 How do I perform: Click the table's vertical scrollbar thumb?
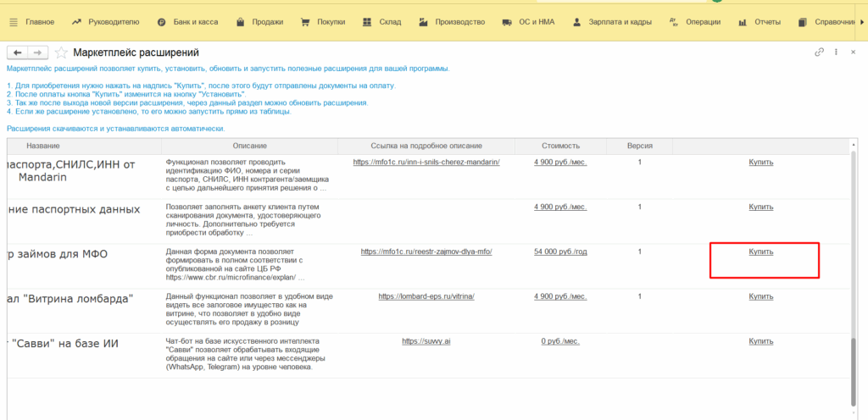coord(853,372)
